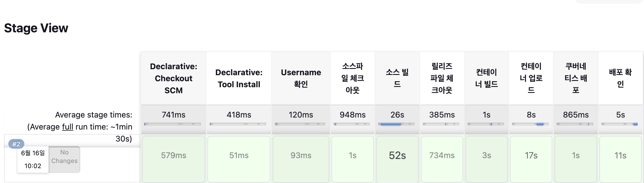Click the 컨테이너 빌드 cell showing 3s

pyautogui.click(x=486, y=156)
